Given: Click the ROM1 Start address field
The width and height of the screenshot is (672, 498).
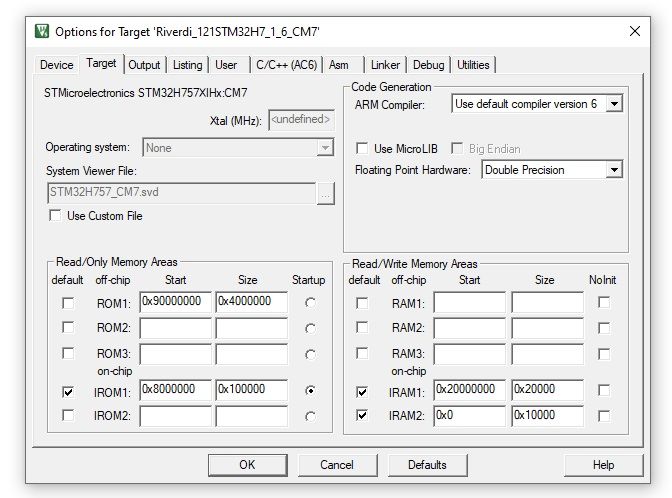Looking at the screenshot, I should 175,302.
